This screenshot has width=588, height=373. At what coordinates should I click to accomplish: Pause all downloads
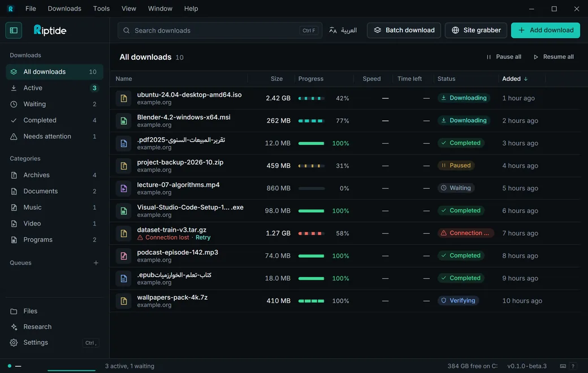[x=503, y=57]
